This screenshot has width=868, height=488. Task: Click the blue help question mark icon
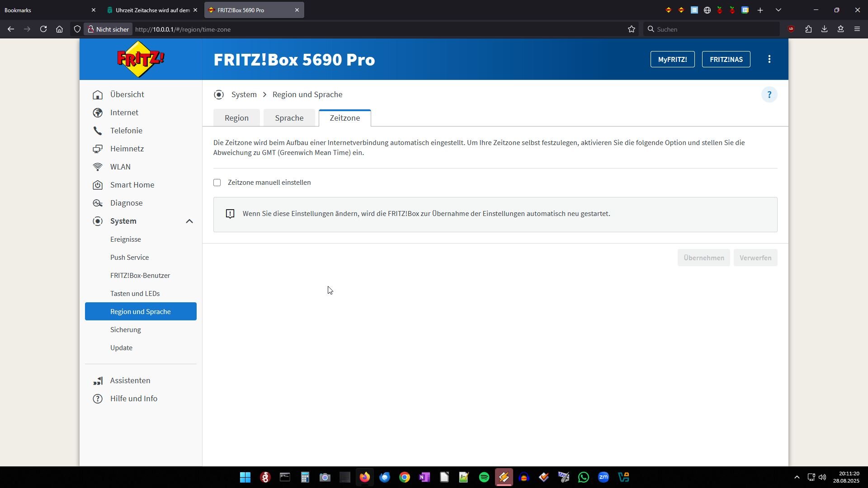pos(769,95)
